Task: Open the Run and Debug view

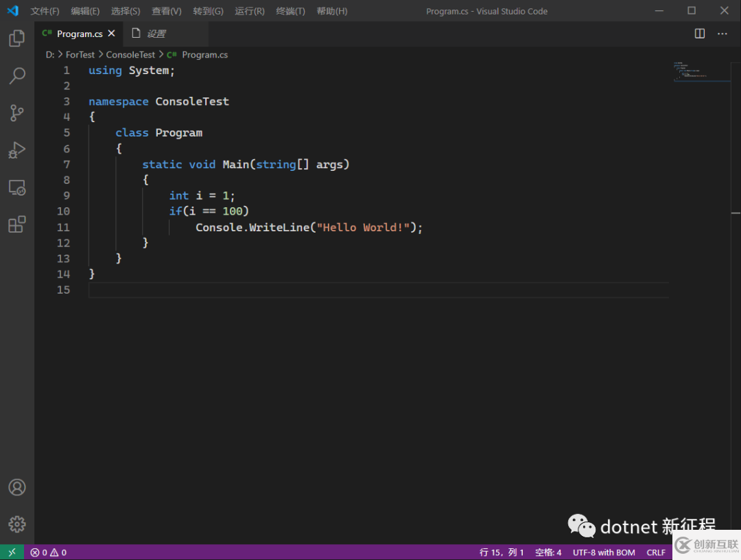Action: (17, 150)
